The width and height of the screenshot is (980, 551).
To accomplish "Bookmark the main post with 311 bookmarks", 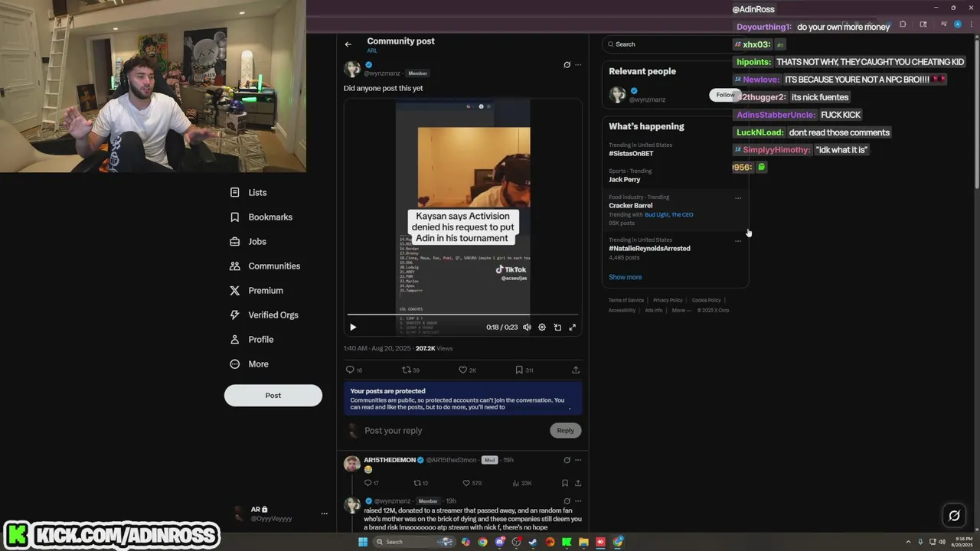I will pyautogui.click(x=524, y=370).
